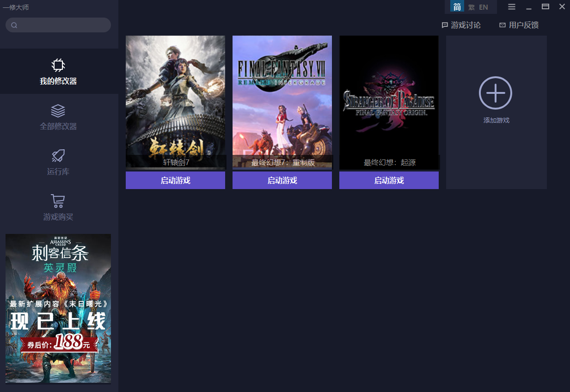Open the All Trainers layers icon
Viewport: 570px width, 392px height.
[x=58, y=110]
